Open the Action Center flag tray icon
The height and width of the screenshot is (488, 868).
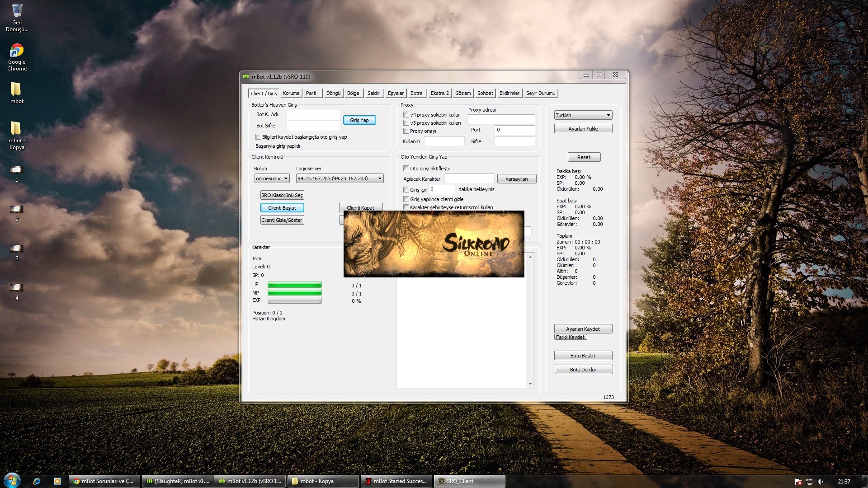(798, 482)
